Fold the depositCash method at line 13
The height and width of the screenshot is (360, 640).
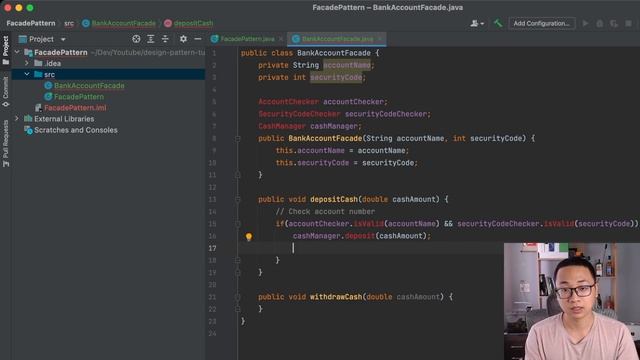237,200
